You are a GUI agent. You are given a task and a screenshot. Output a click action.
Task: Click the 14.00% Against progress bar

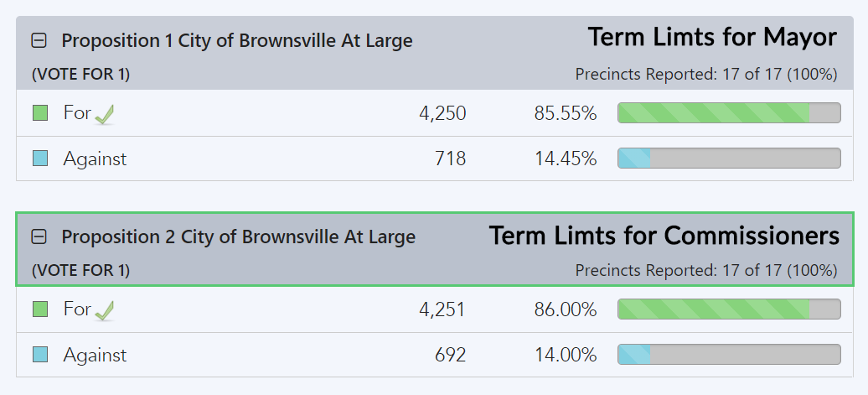728,355
